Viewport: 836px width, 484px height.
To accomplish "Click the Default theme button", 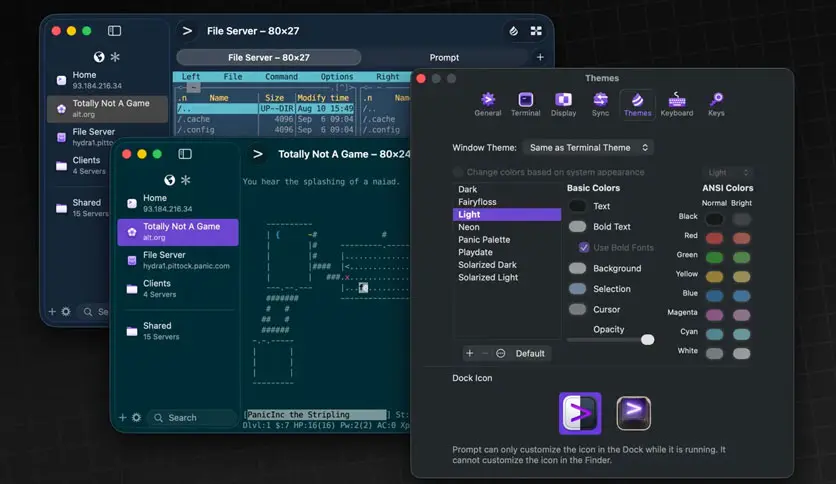I will click(x=530, y=353).
